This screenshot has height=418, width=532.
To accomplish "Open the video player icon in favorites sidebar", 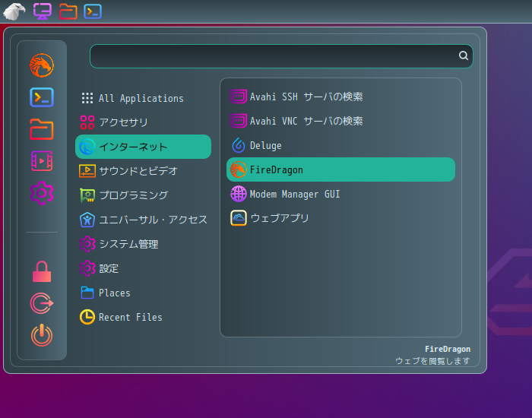I will pyautogui.click(x=42, y=161).
